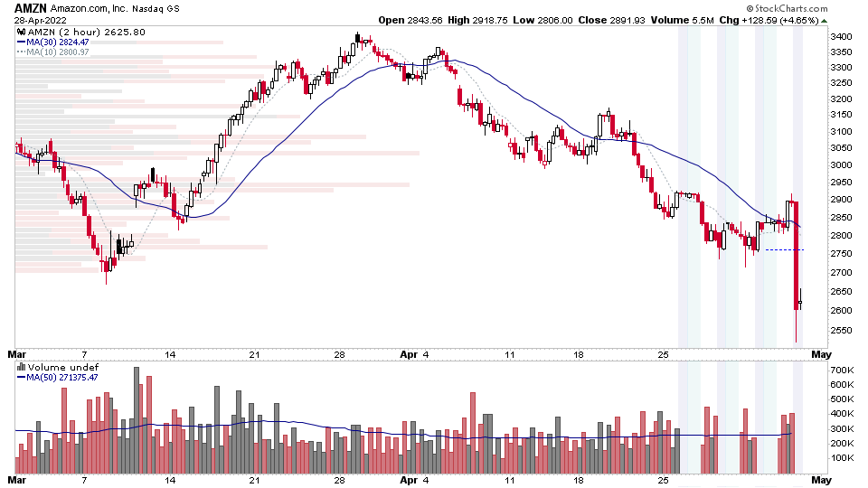Click the Chg +128.59 (+4.65%) value
The height and width of the screenshot is (488, 868).
point(769,20)
